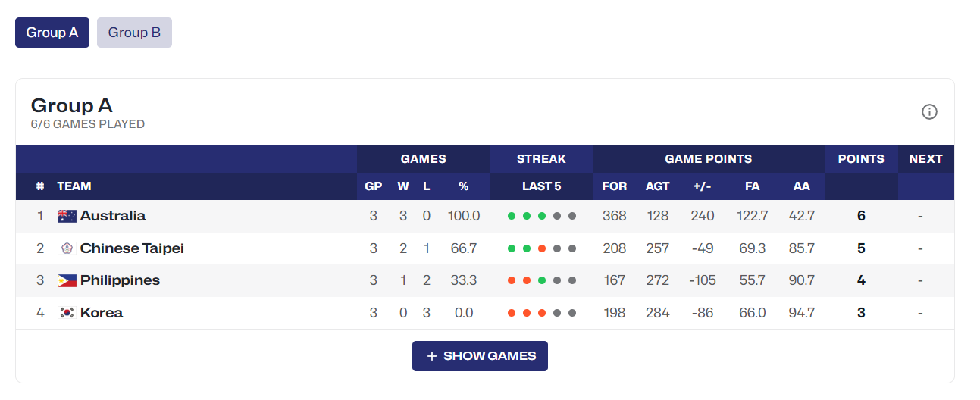The height and width of the screenshot is (400, 980).
Task: Click the LAST 5 streak column header
Action: [x=541, y=186]
